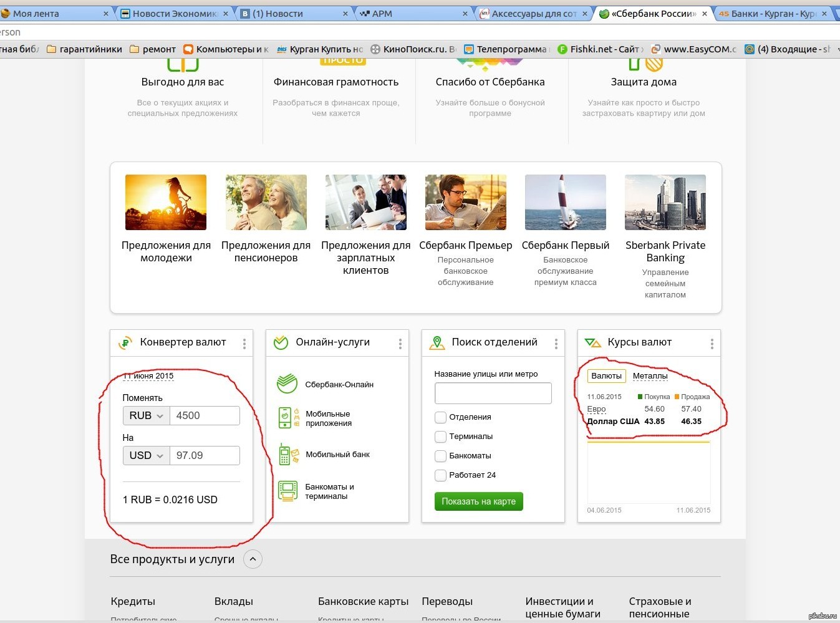
Task: Open the Сбербанк-Онлайн link
Action: coord(339,385)
